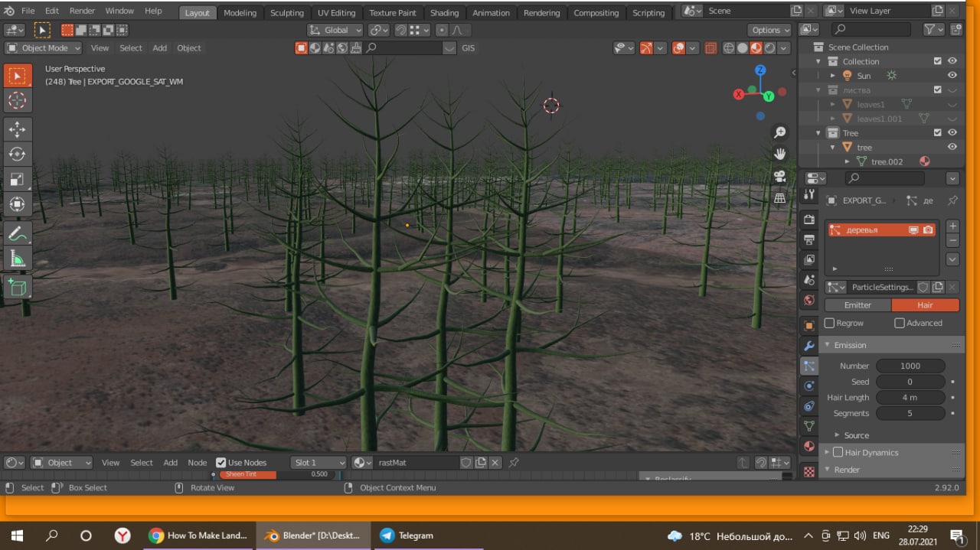
Task: Click the GIS menu button
Action: click(x=468, y=48)
